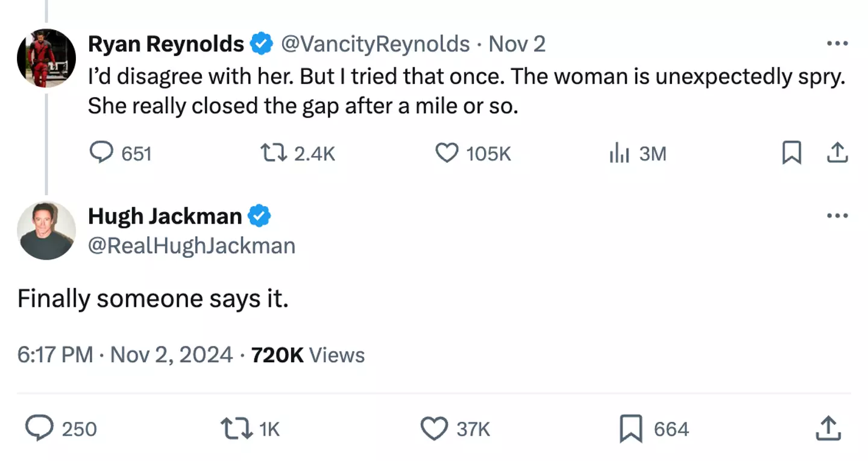Image resolution: width=868 pixels, height=461 pixels.
Task: Open Ryan Reynolds' profile name link
Action: (166, 43)
